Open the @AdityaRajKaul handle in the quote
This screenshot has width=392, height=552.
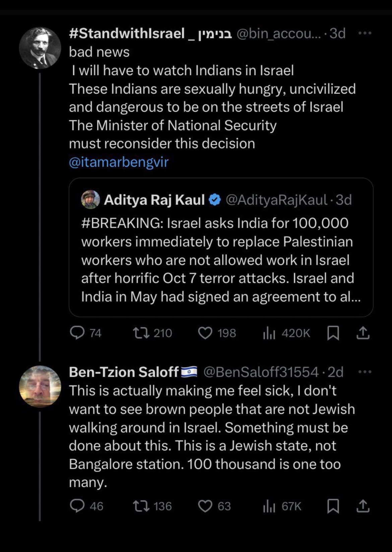click(x=276, y=200)
